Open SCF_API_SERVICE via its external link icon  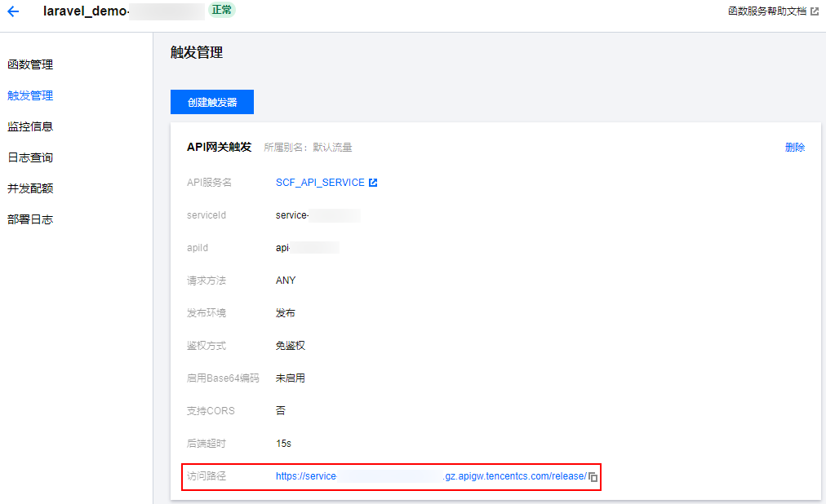(374, 183)
